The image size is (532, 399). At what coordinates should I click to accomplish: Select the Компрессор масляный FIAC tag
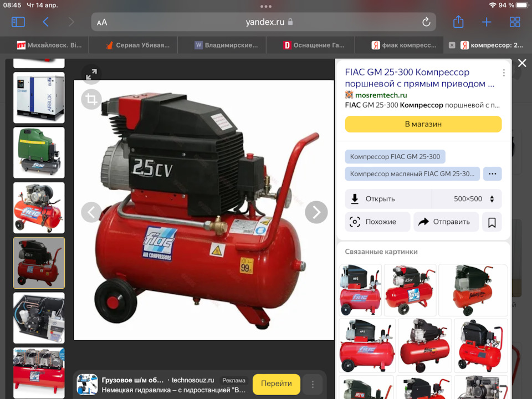click(x=412, y=173)
